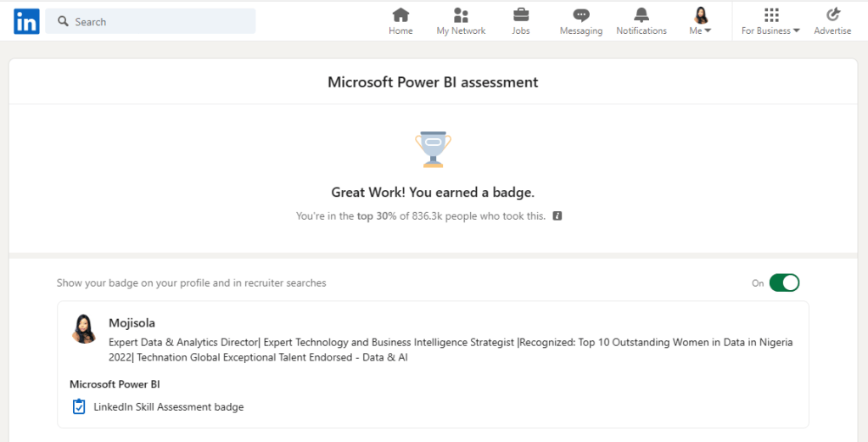This screenshot has width=868, height=442.
Task: Open the Jobs briefcase icon
Action: coord(521,15)
